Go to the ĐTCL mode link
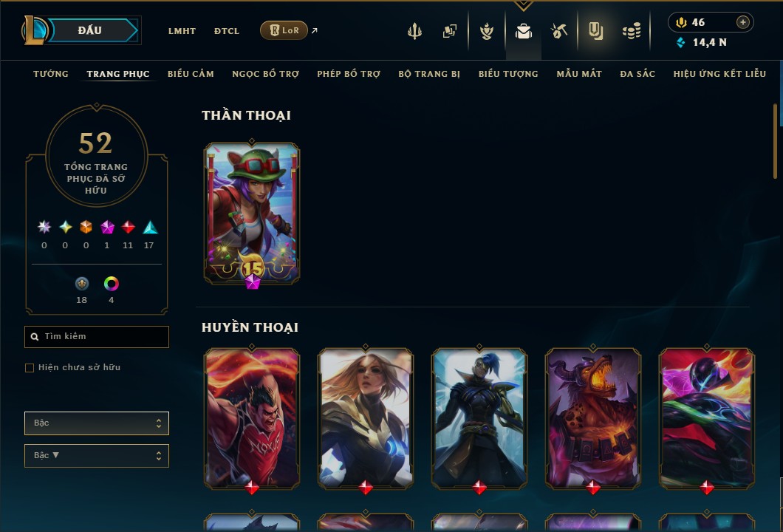This screenshot has height=532, width=783. pos(227,31)
